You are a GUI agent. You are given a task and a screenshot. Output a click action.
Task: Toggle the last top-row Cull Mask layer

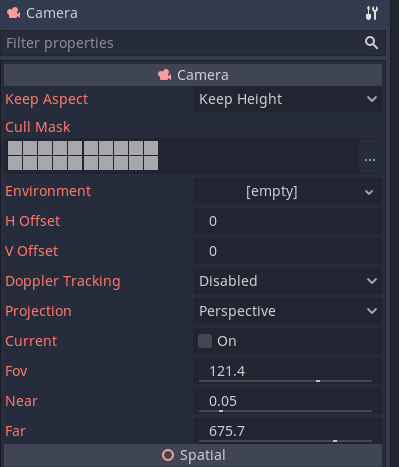[151, 148]
